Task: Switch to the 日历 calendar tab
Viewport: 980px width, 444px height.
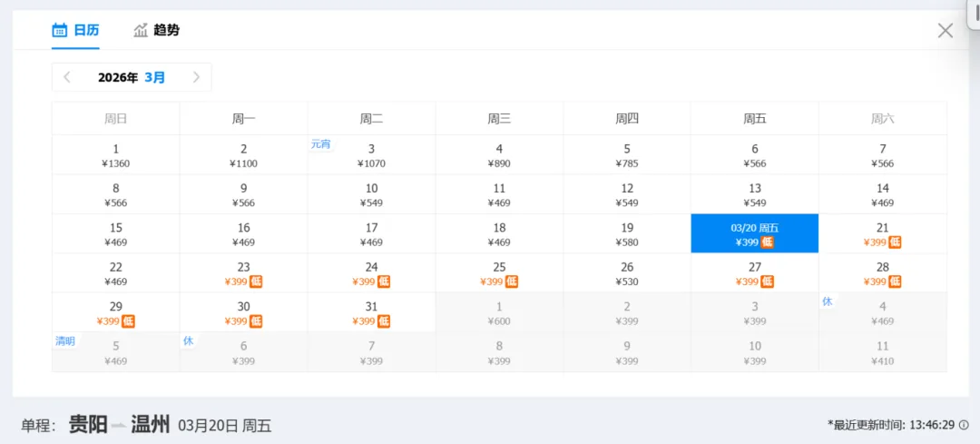Action: (75, 30)
